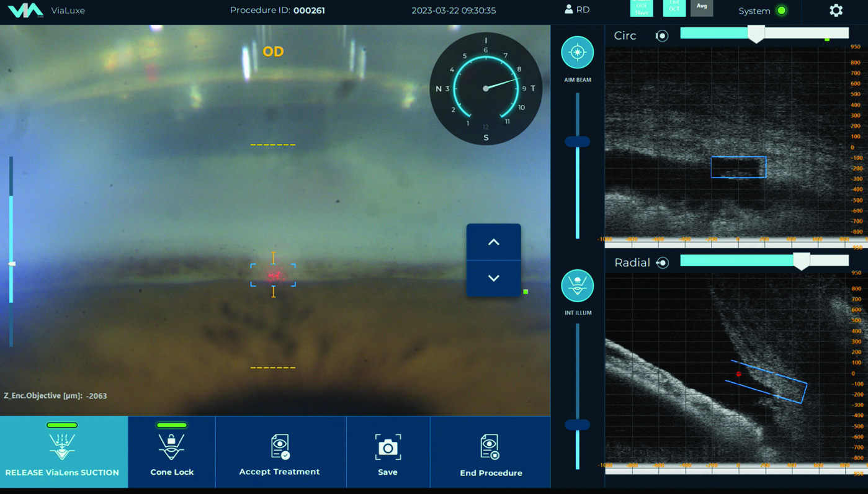Click the System status indicator
Viewport: 868px width, 494px height.
tap(782, 10)
